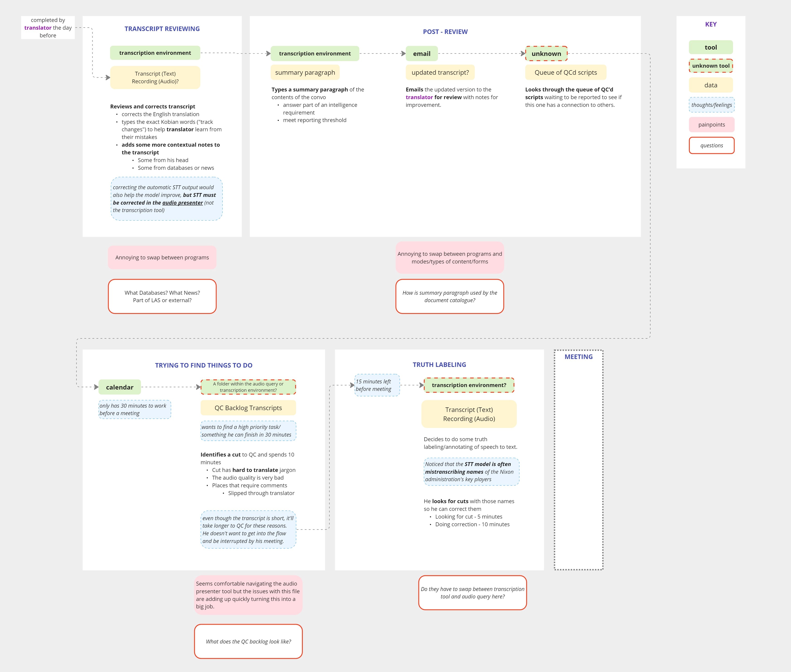The image size is (791, 672).
Task: Click 'What Databases? What News?' question box
Action: coord(162,296)
